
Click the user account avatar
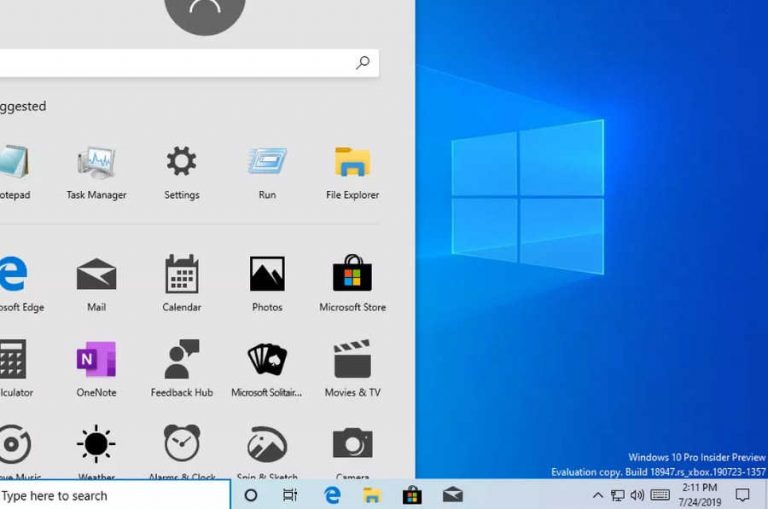(x=205, y=15)
